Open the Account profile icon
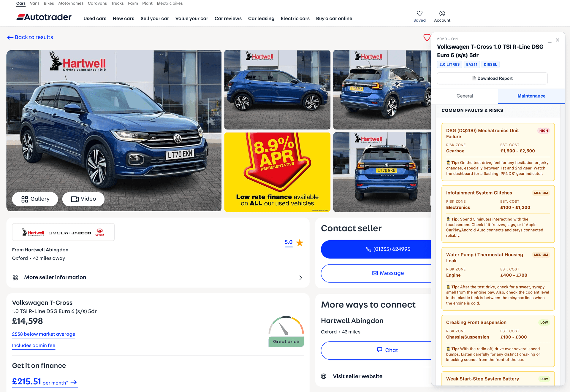The width and height of the screenshot is (570, 392). click(442, 14)
